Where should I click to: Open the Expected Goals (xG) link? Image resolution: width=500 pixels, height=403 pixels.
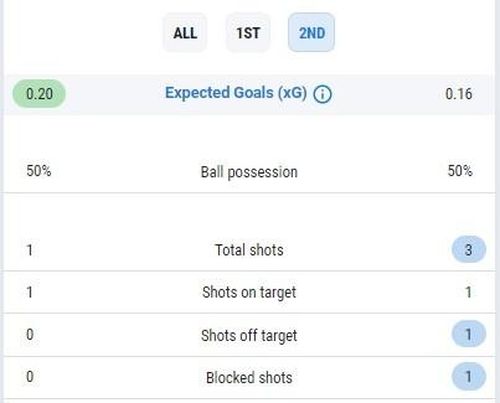pos(236,93)
